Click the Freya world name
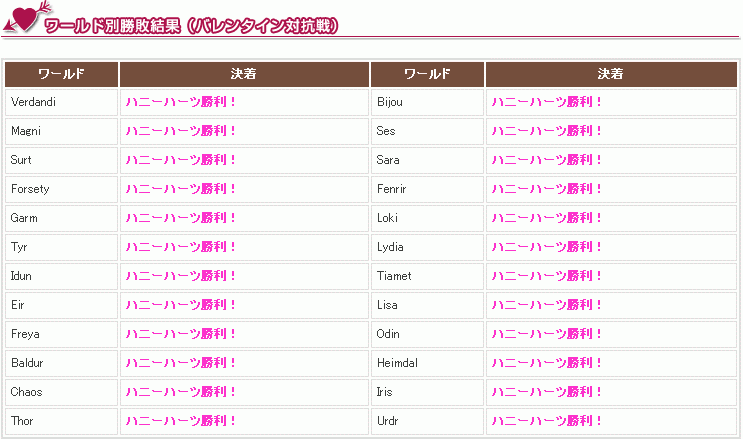 (x=26, y=334)
